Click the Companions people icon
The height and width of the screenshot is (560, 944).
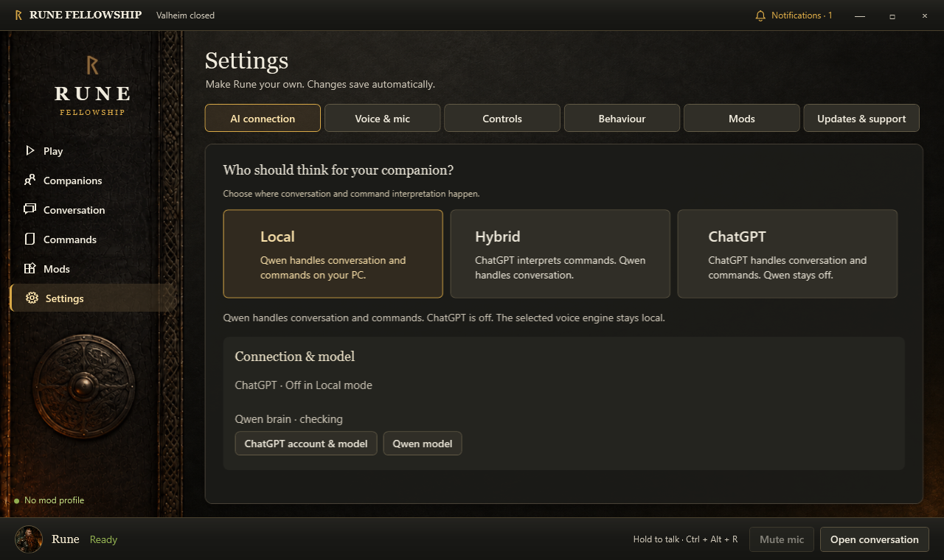pos(29,180)
